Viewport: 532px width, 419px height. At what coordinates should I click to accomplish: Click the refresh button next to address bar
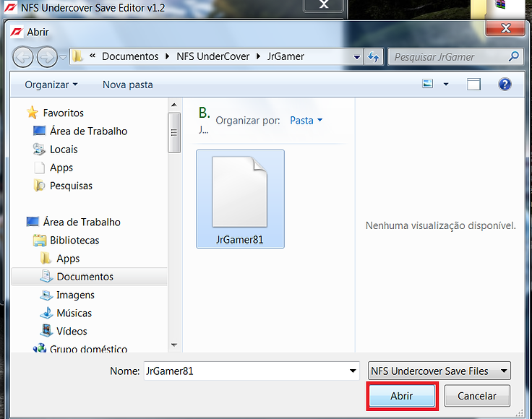(374, 57)
